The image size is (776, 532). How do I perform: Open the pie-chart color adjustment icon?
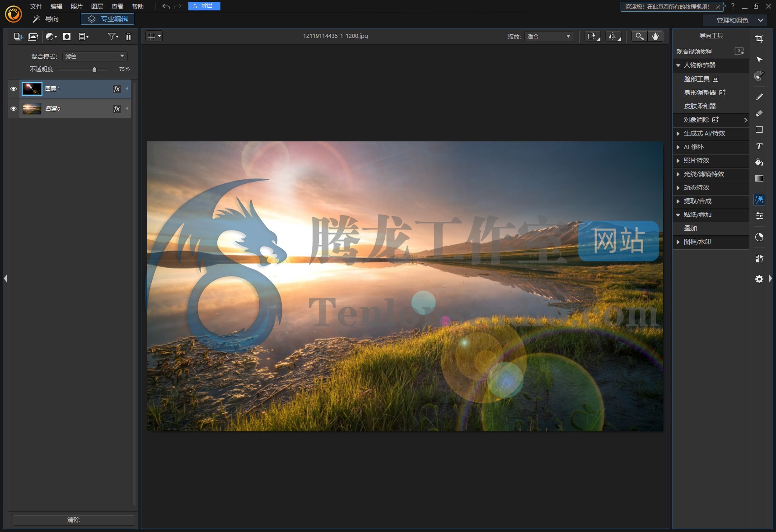(x=759, y=237)
